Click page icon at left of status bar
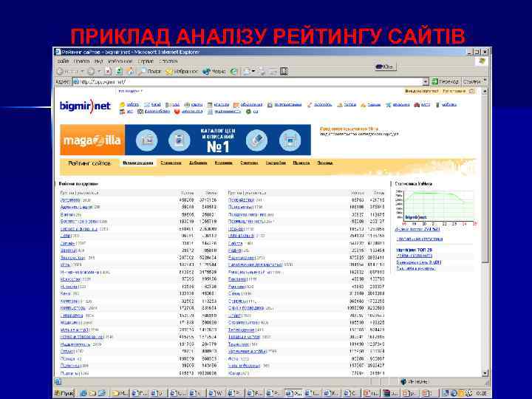 click(x=58, y=382)
